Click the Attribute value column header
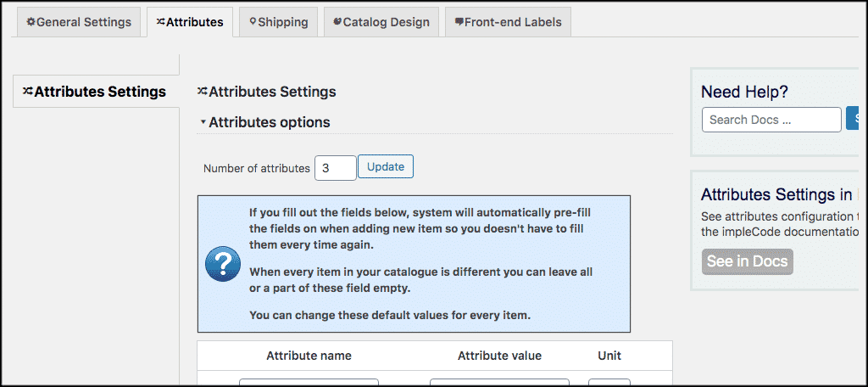The width and height of the screenshot is (868, 387). point(499,356)
